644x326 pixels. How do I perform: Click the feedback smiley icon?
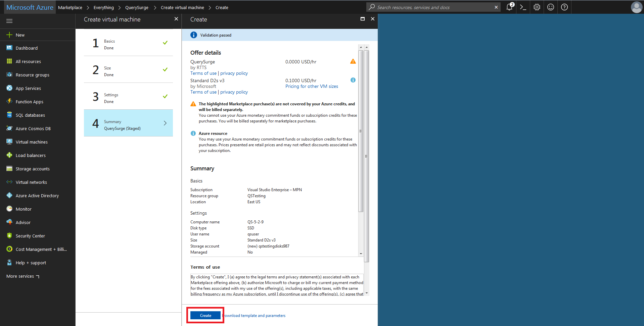(x=550, y=7)
